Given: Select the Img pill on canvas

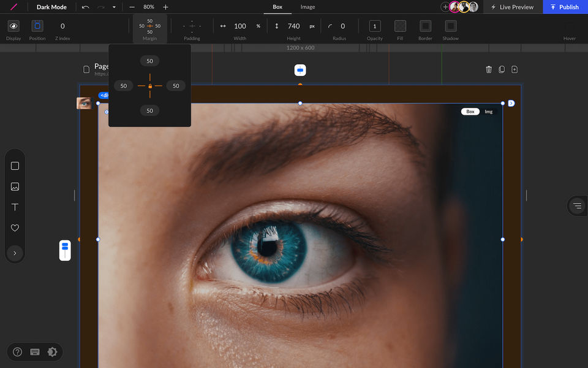Looking at the screenshot, I should 488,112.
